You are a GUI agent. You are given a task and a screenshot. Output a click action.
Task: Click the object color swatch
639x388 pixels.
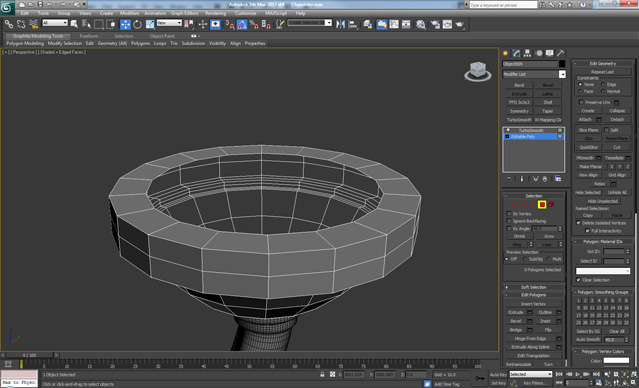coord(562,64)
